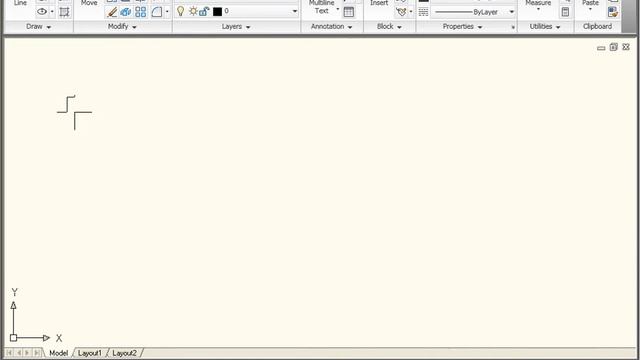Click the linetype icon in Properties
Viewport: 640px width, 360px height.
point(423,12)
